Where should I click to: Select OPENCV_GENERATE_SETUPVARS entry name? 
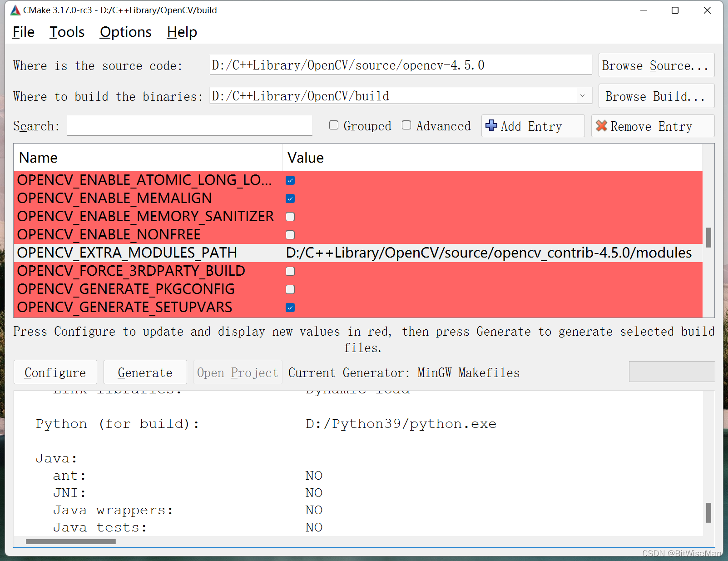tap(124, 307)
